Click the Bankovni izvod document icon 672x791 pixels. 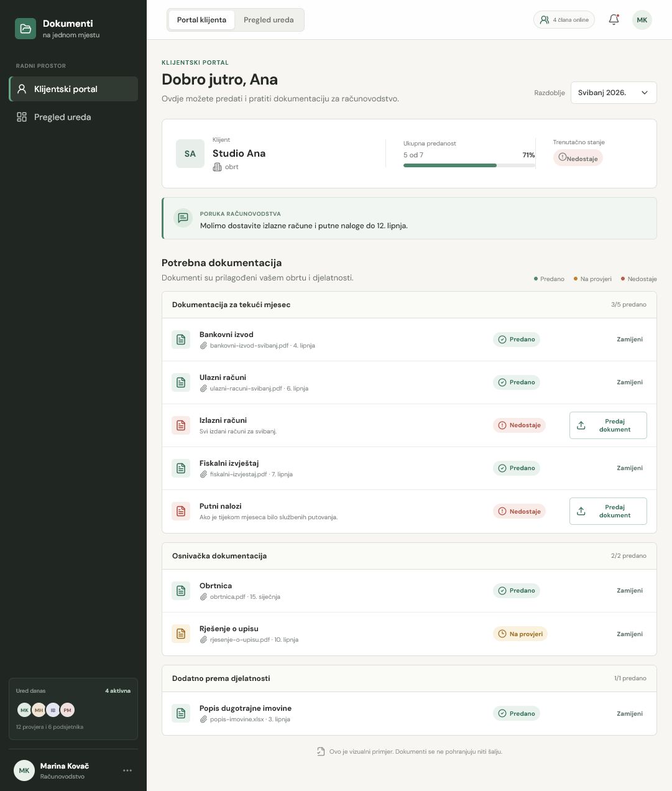tap(181, 340)
